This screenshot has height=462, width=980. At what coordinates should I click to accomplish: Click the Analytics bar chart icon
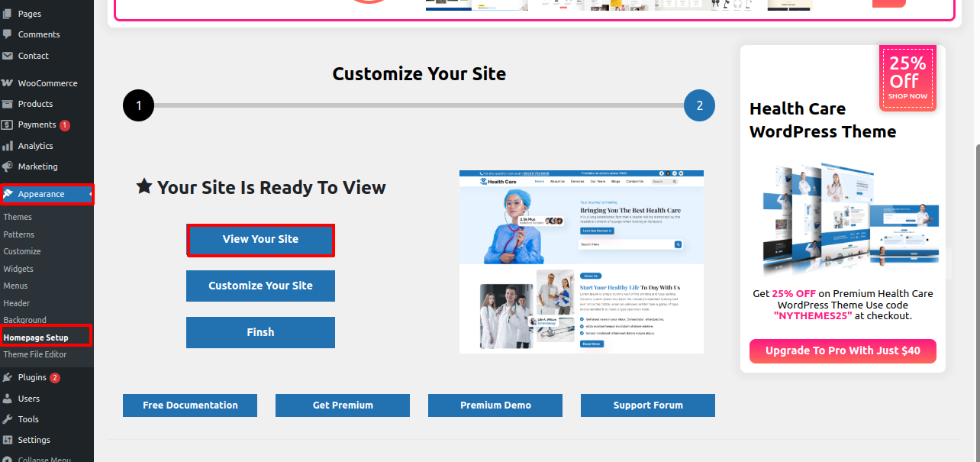(x=8, y=146)
